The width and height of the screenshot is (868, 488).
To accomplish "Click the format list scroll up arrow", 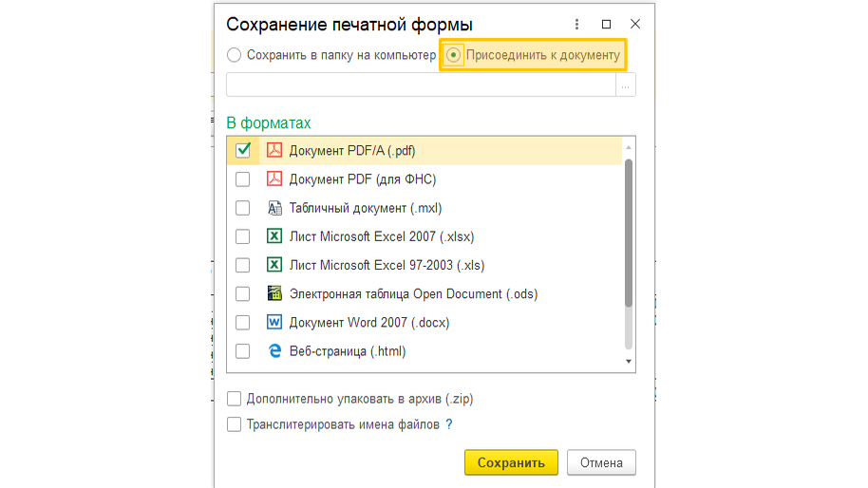I will 629,147.
